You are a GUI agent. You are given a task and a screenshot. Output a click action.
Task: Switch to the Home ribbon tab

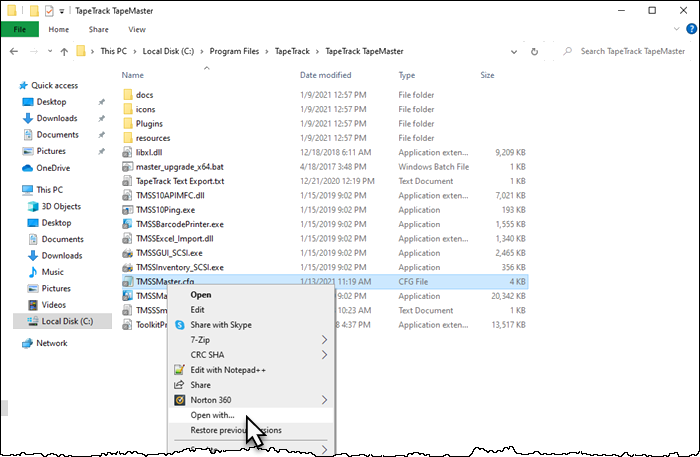pyautogui.click(x=58, y=29)
